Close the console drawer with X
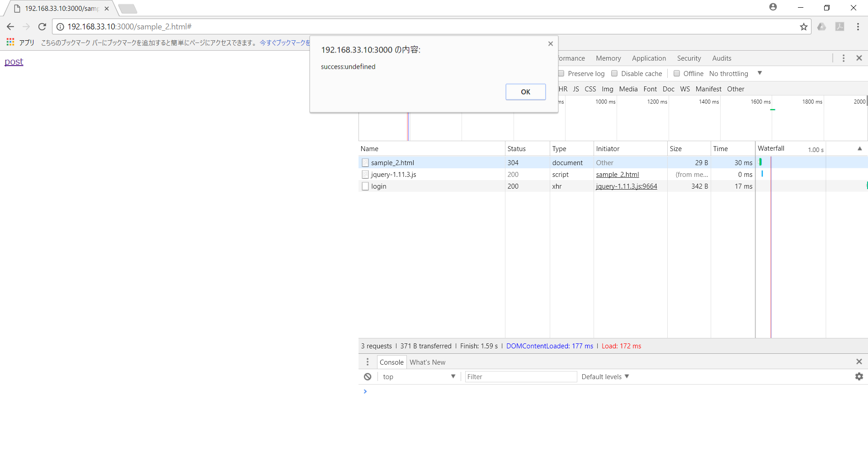The image size is (868, 466). pos(859,362)
